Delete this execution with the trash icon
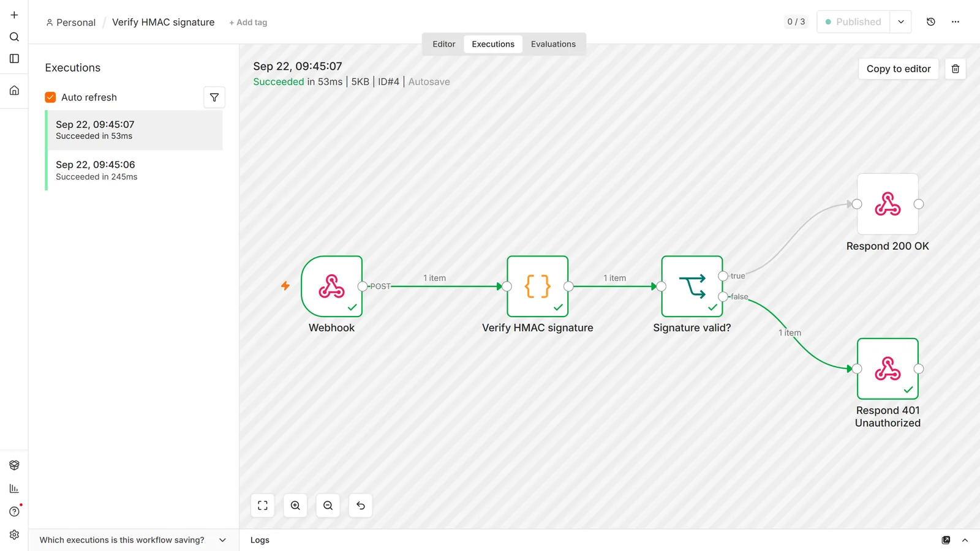Image resolution: width=980 pixels, height=551 pixels. [956, 69]
